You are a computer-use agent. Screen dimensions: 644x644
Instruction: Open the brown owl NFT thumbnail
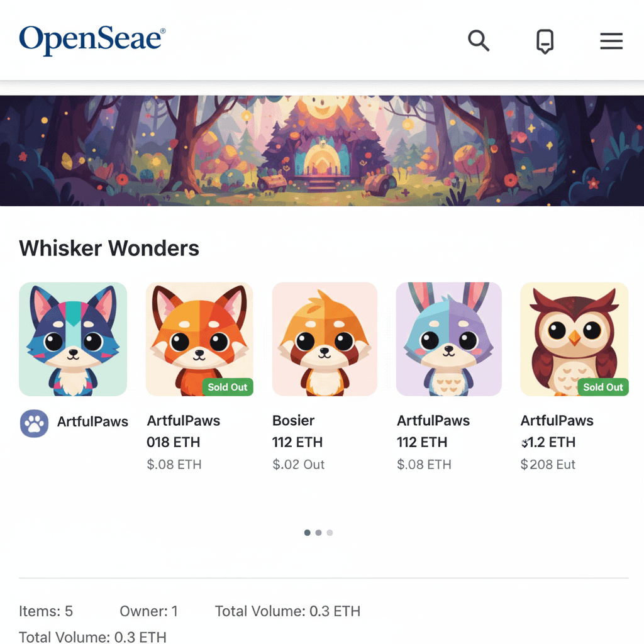574,339
